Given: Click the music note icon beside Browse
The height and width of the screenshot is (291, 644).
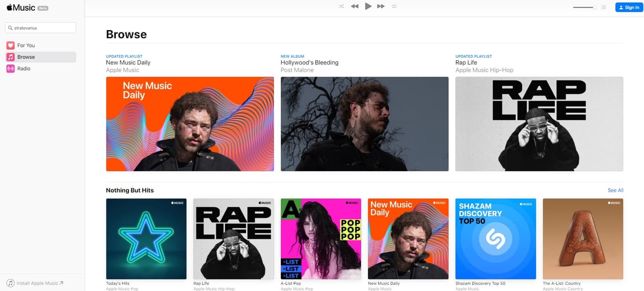Looking at the screenshot, I should tap(10, 57).
